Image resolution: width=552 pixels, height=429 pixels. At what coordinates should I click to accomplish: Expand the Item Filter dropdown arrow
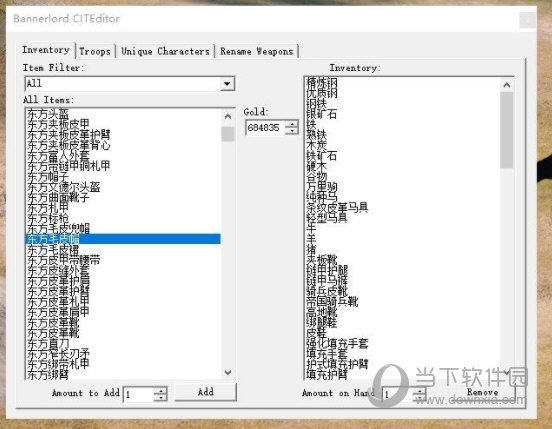(227, 84)
